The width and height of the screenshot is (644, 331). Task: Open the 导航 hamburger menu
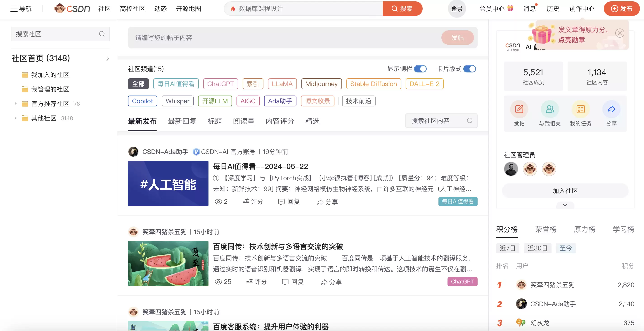point(21,9)
